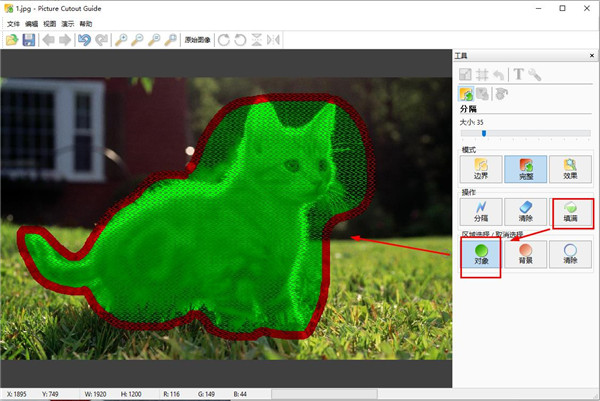Image resolution: width=600 pixels, height=401 pixels.
Task: Select the 完整 (full) mode
Action: (524, 166)
